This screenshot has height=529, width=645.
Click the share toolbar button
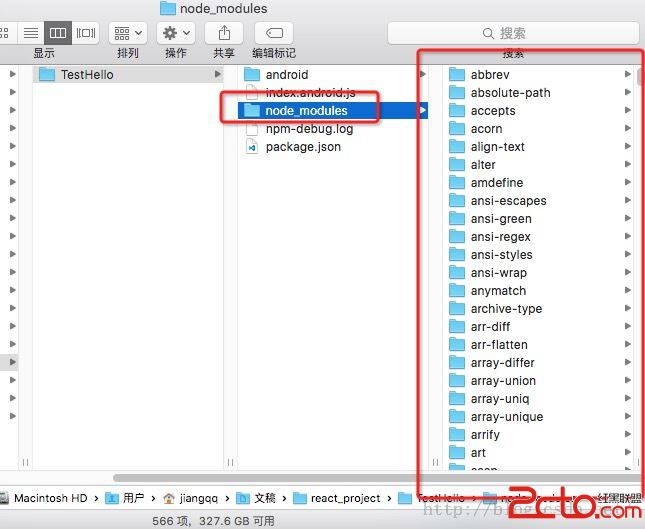tap(224, 33)
